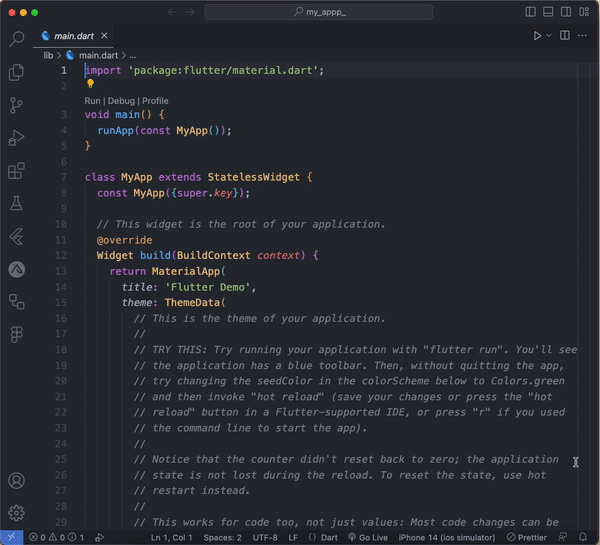
Task: Start Go Live server
Action: click(368, 537)
